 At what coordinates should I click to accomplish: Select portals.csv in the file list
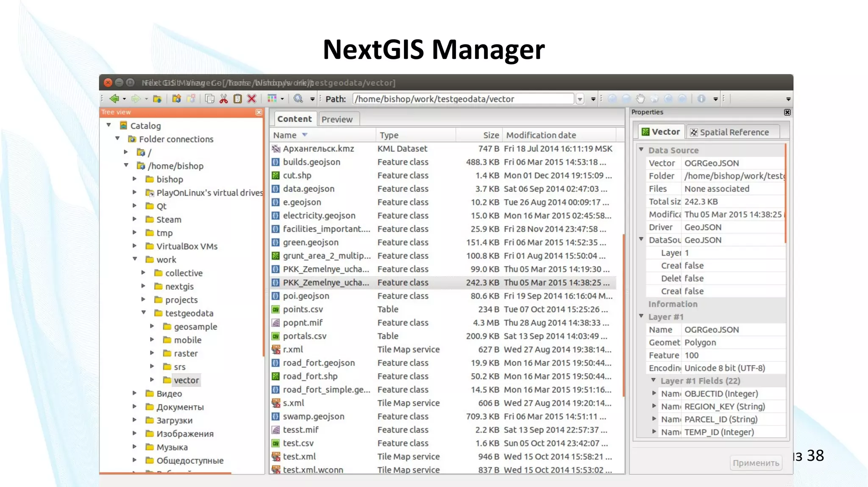[x=443, y=336]
